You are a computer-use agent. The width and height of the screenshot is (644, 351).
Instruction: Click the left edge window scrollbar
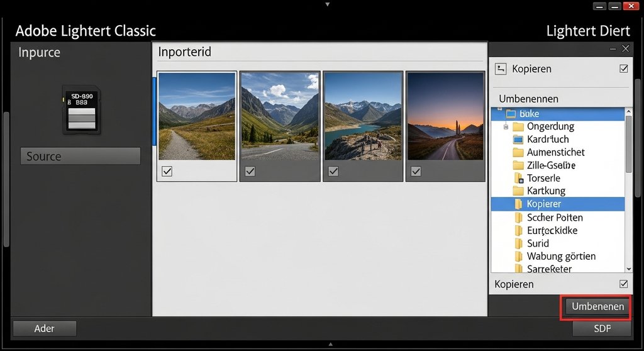pyautogui.click(x=6, y=179)
